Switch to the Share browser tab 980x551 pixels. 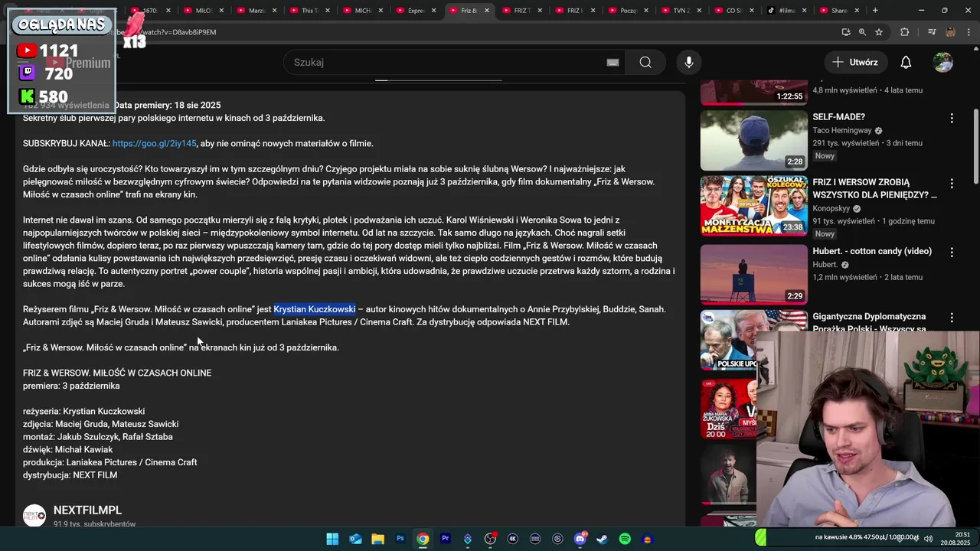tap(835, 11)
